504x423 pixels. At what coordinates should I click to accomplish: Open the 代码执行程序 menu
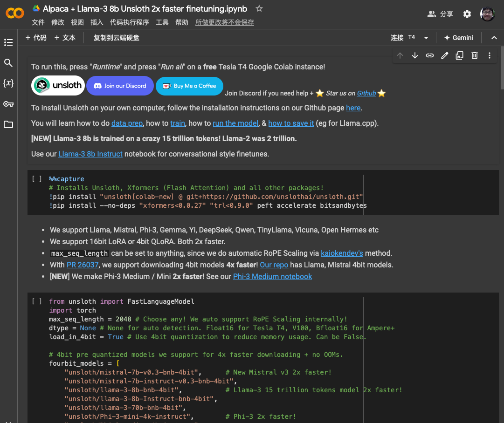[129, 22]
